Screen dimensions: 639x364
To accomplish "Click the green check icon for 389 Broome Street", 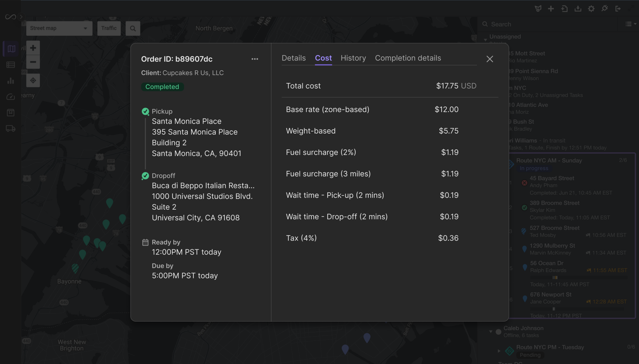I will click(524, 208).
